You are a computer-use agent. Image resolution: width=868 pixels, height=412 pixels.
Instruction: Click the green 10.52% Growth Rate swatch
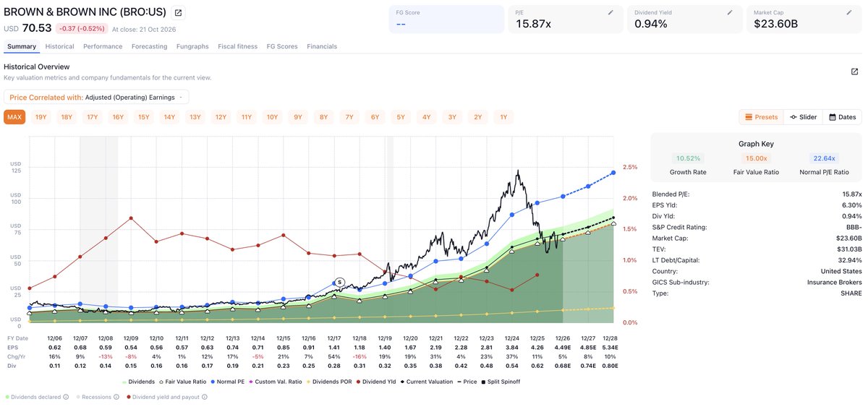pos(689,158)
